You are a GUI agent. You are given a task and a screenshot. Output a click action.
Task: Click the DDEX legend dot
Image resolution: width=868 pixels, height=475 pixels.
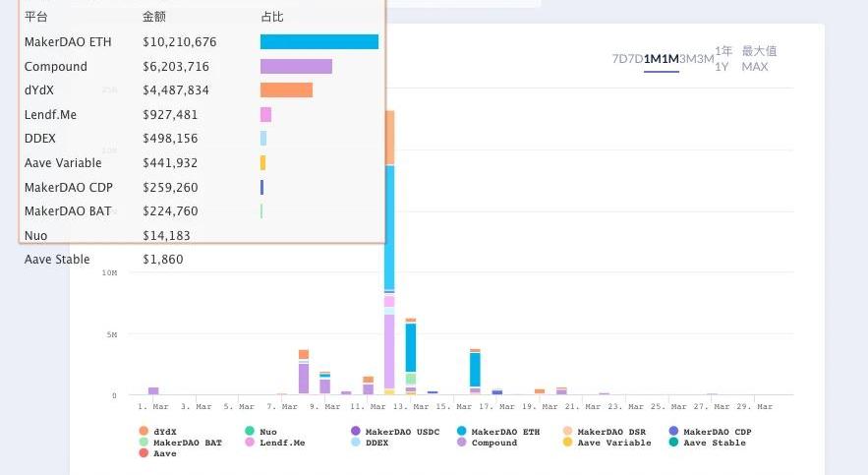click(x=356, y=443)
